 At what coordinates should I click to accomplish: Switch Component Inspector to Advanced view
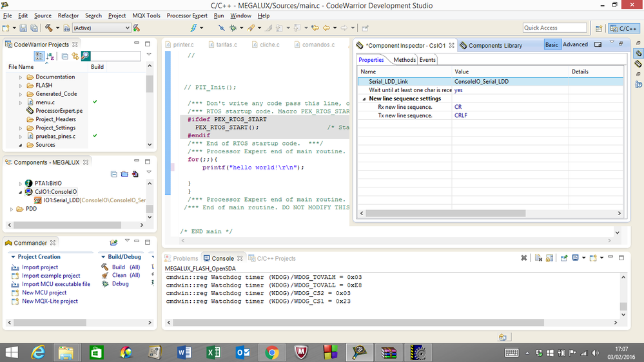(575, 45)
